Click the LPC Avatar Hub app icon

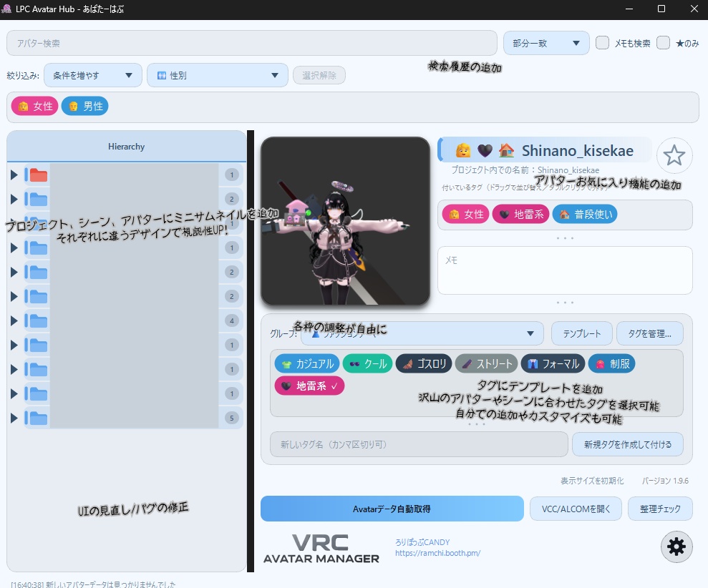(x=6, y=9)
